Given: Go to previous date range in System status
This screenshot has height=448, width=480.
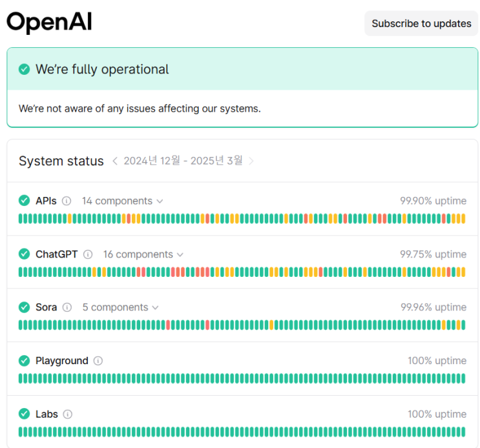Looking at the screenshot, I should pos(115,161).
